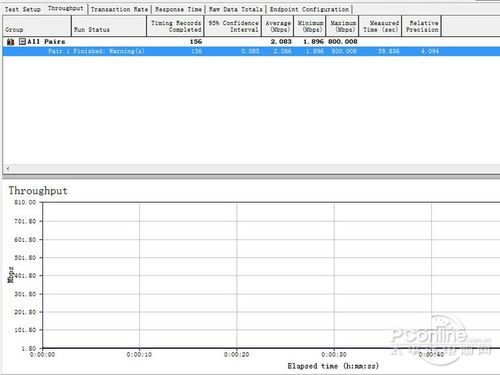Viewport: 500px width, 375px height.
Task: Open the Test Setup tab
Action: point(22,9)
